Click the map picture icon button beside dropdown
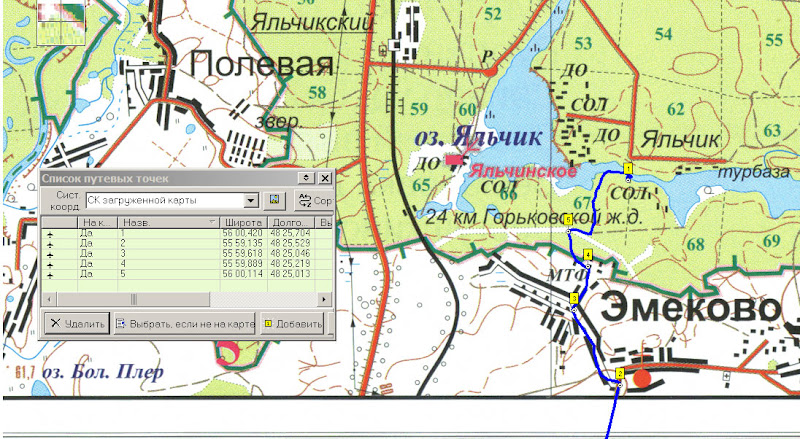Screen dimensions: 800x439 click(274, 200)
